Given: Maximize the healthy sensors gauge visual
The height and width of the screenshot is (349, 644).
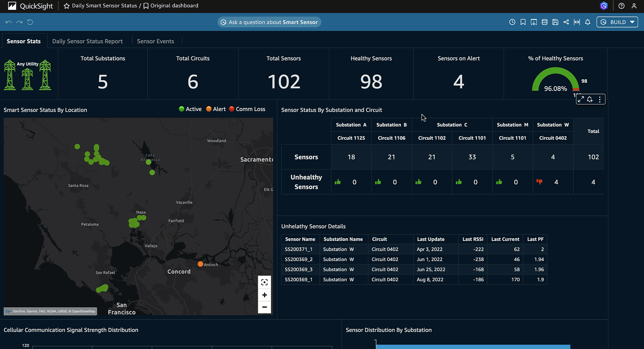Looking at the screenshot, I should pos(581,99).
